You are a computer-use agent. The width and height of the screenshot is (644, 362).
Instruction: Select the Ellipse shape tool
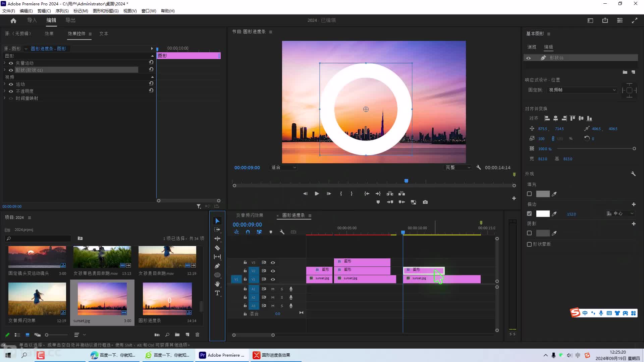pos(217,275)
